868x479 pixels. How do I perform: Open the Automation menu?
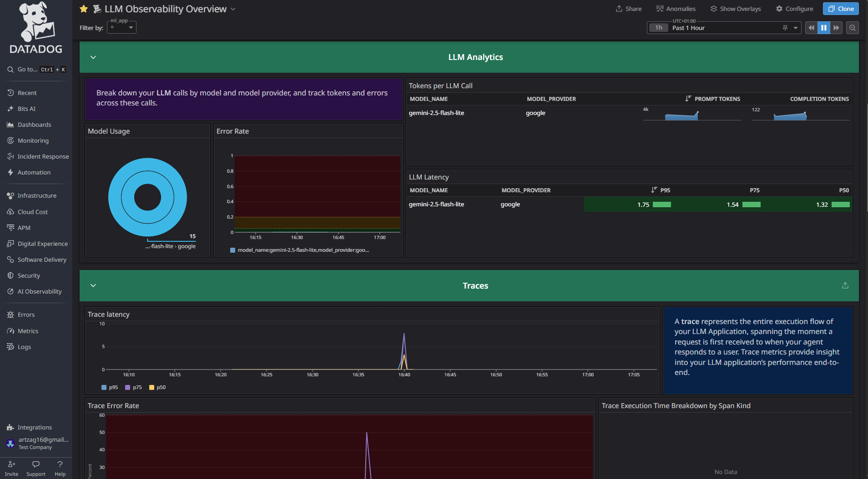coord(34,172)
